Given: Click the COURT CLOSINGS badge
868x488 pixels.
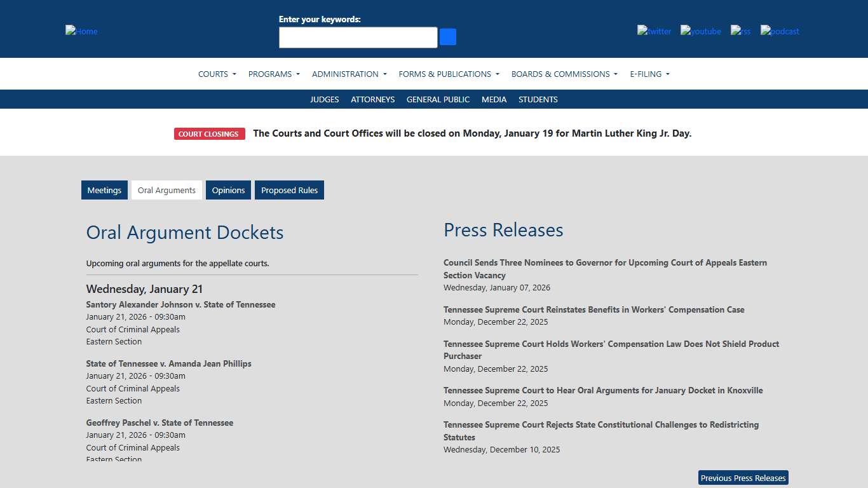Looking at the screenshot, I should 209,133.
